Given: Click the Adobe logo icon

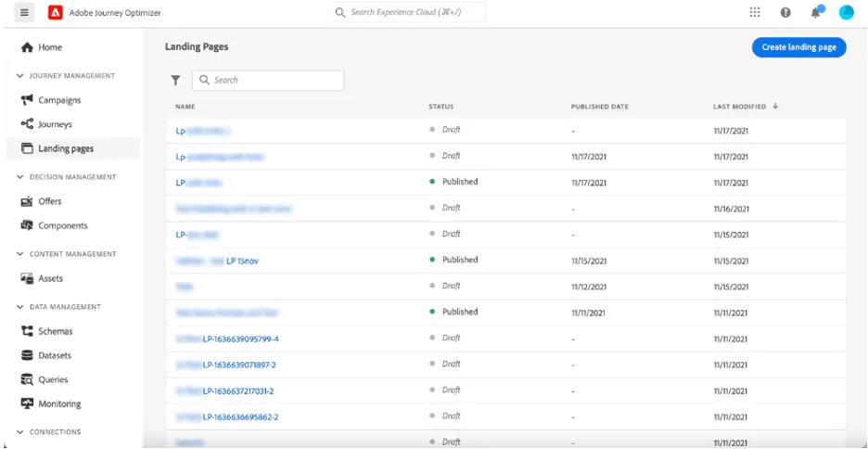Looking at the screenshot, I should tap(56, 13).
